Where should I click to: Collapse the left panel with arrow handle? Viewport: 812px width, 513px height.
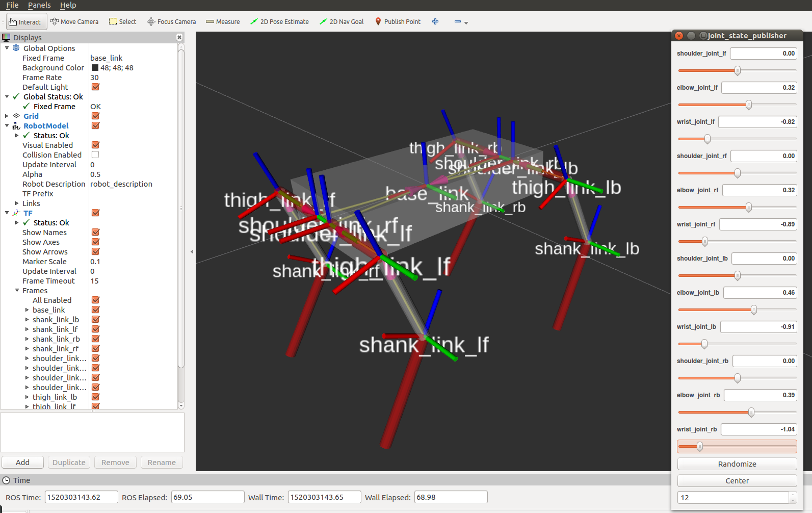(x=192, y=251)
